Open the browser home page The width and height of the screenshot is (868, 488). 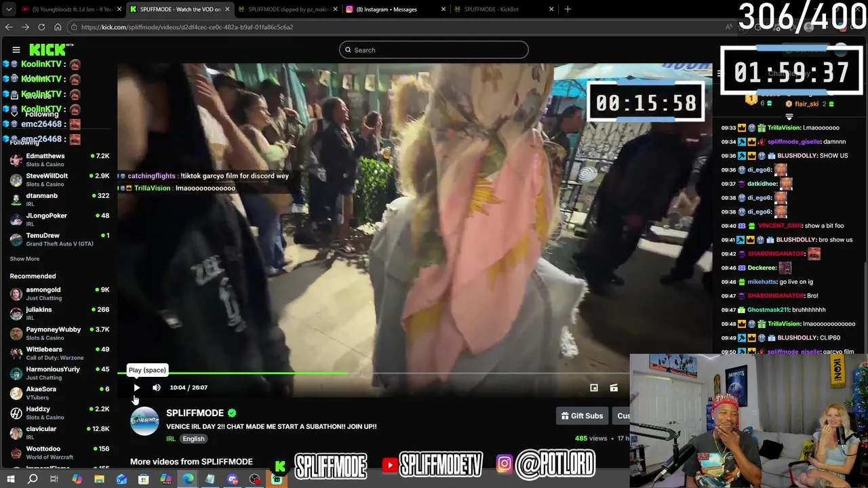(58, 27)
